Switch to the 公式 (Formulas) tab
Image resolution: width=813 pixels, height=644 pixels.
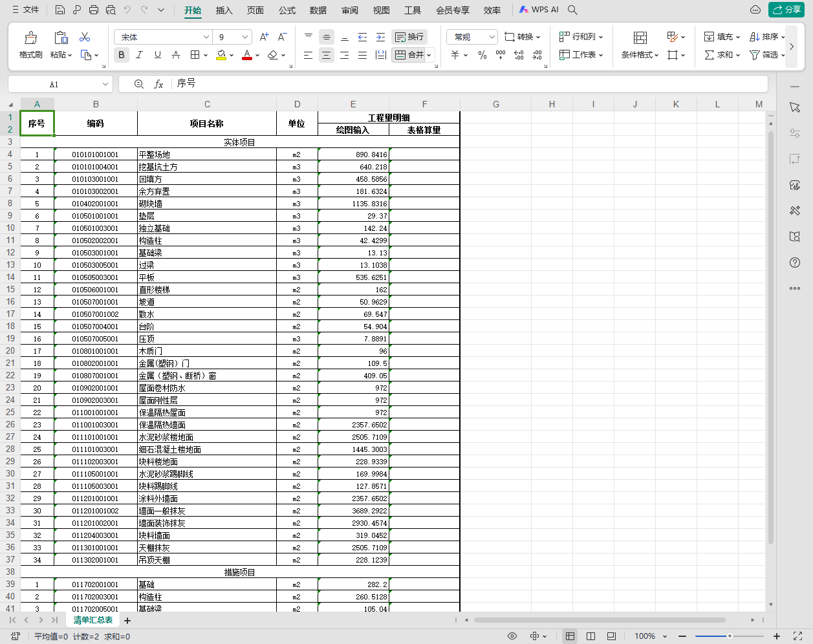click(x=287, y=10)
